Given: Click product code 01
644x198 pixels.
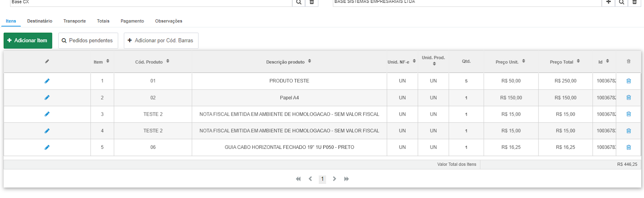Looking at the screenshot, I should [x=153, y=81].
